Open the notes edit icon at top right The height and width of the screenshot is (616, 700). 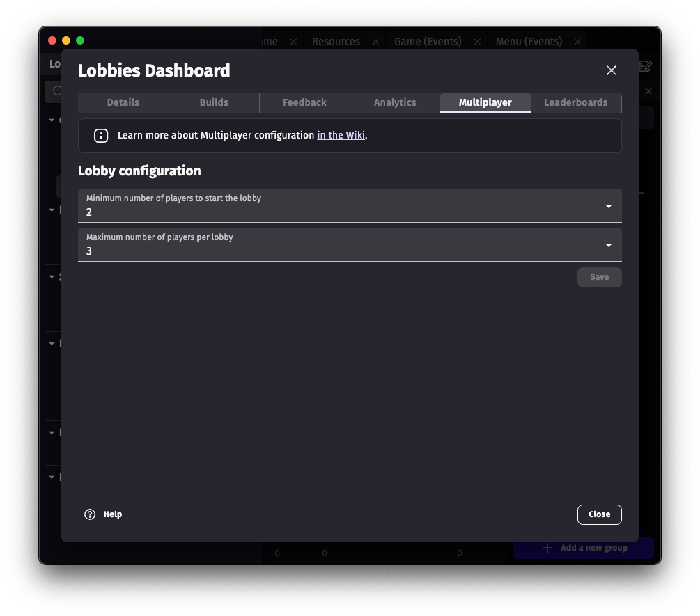coord(644,66)
